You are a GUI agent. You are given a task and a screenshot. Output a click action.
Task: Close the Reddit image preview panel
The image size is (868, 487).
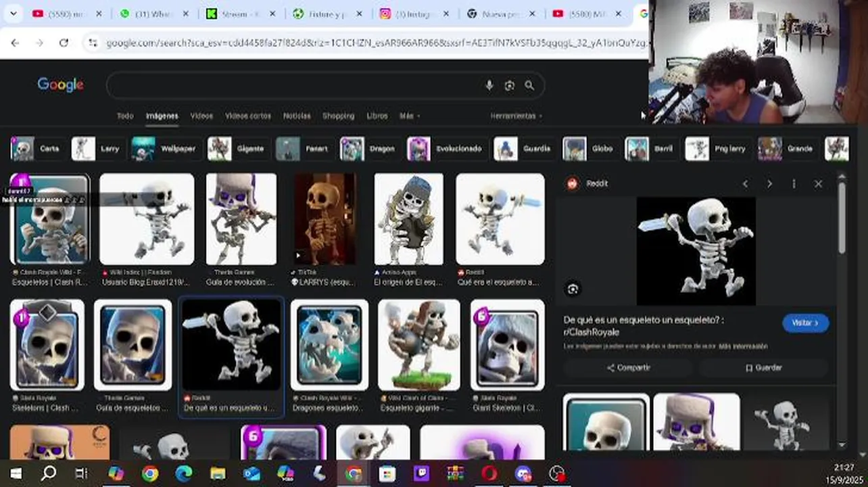818,184
